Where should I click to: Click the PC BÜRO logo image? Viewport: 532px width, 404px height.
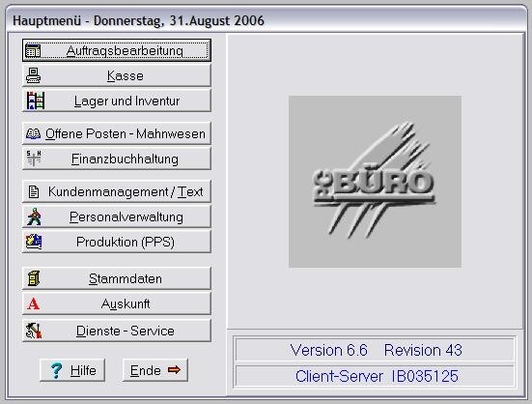[x=375, y=182]
